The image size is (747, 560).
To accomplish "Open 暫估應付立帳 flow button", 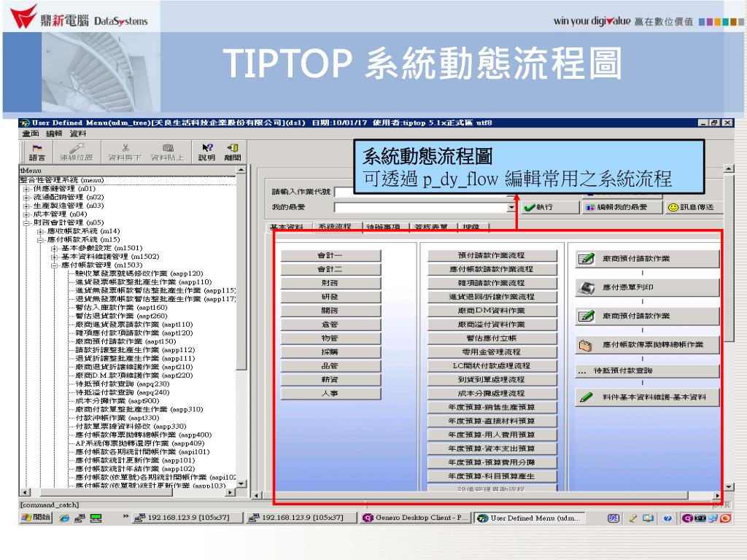I will 492,338.
